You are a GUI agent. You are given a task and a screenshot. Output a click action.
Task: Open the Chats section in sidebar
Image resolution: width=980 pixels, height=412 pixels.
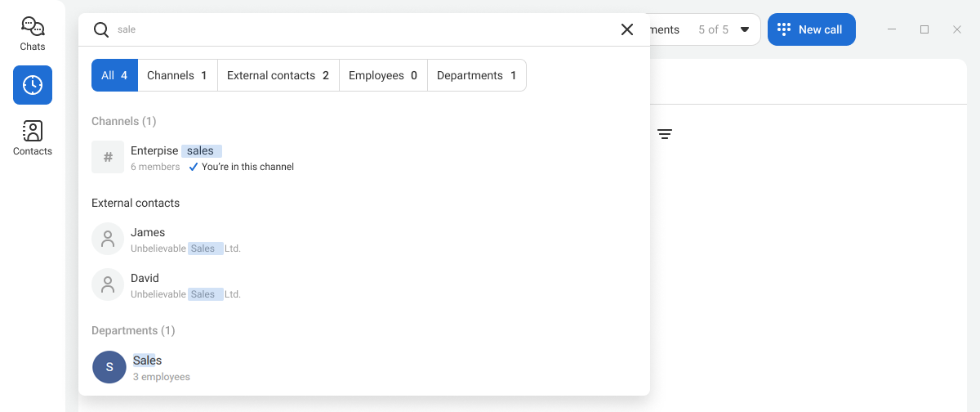tap(33, 34)
